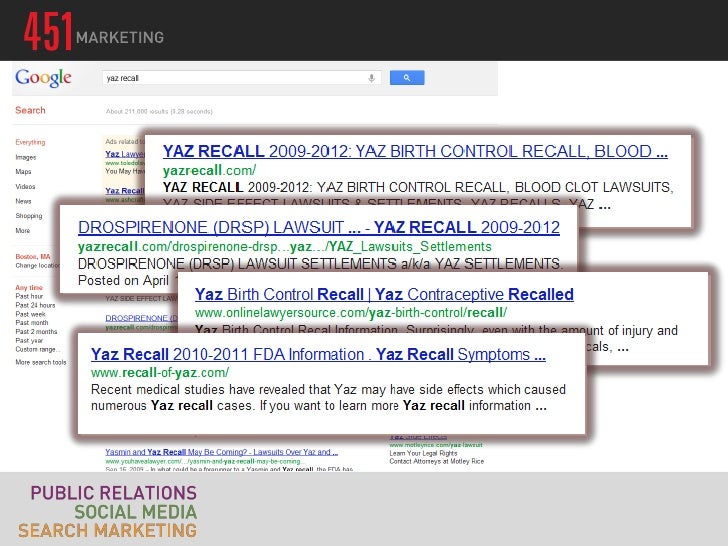Expand the More filters option

pos(23,230)
